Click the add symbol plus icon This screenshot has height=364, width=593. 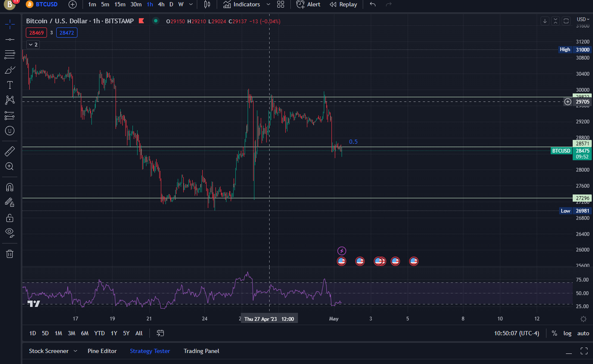73,4
